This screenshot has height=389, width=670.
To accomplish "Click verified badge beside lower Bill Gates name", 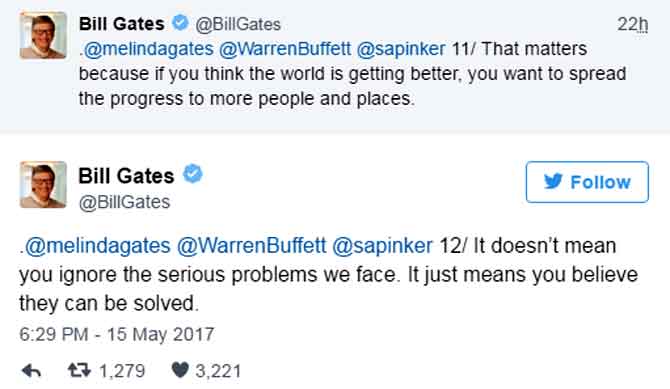I will [193, 174].
